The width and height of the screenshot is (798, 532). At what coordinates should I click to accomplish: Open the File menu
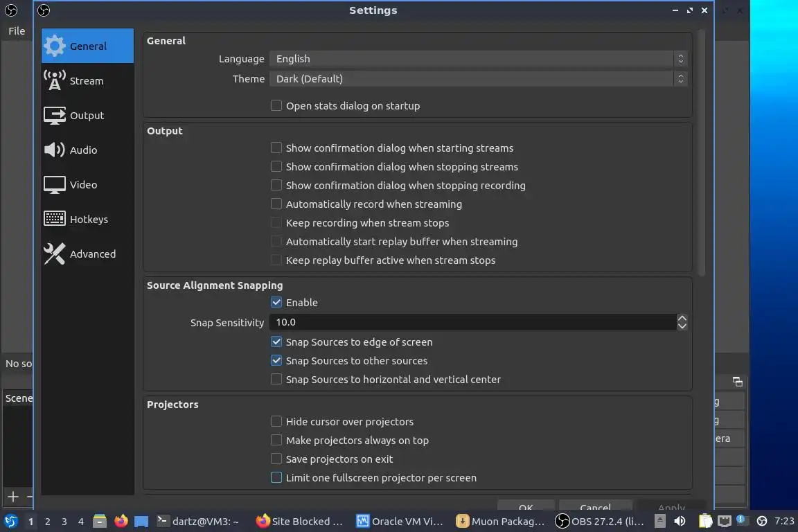[17, 30]
